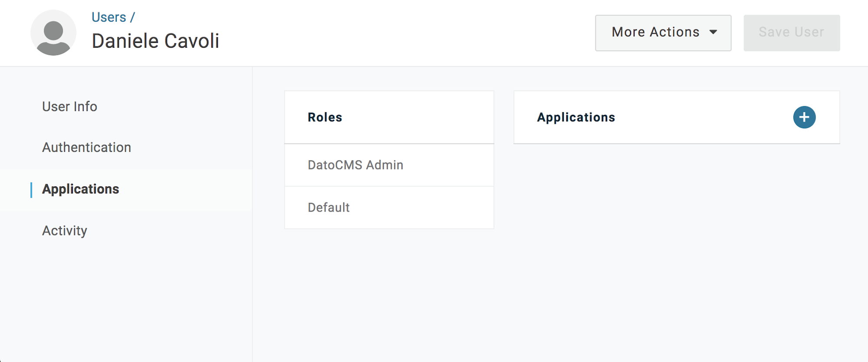Add an application with the plus icon
Image resolution: width=868 pixels, height=362 pixels.
click(804, 117)
